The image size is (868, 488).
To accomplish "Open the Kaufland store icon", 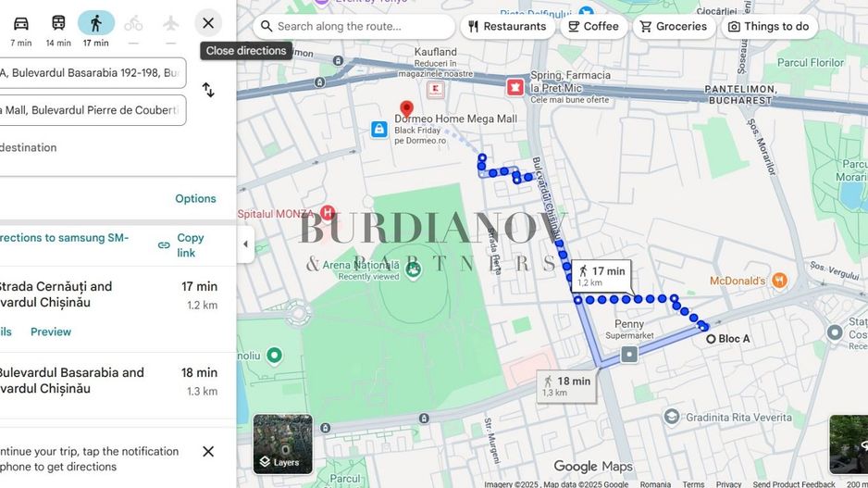I will click(436, 89).
